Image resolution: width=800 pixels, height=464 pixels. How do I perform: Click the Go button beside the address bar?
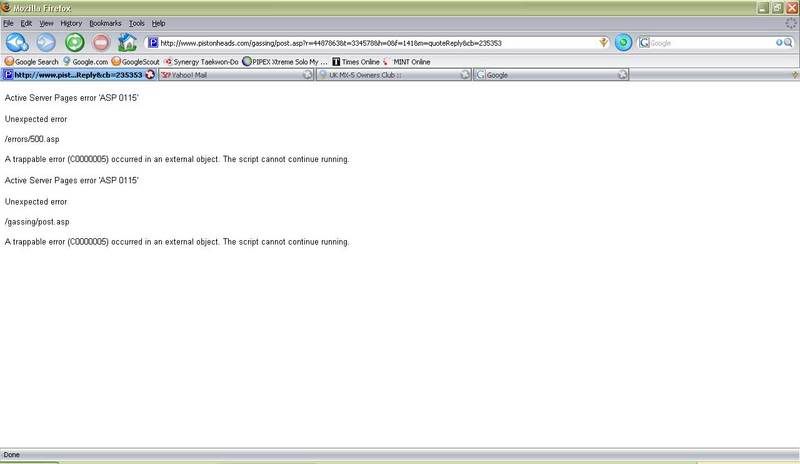[623, 43]
